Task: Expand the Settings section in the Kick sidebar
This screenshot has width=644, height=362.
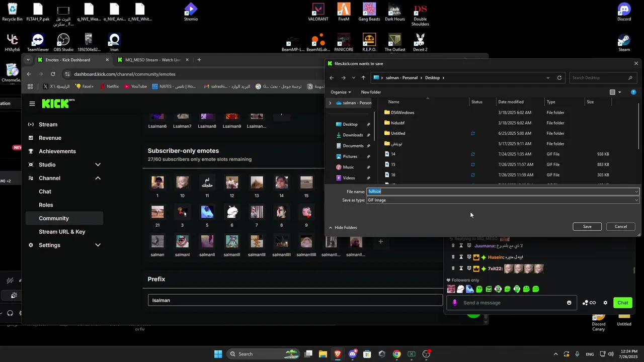Action: [98, 245]
